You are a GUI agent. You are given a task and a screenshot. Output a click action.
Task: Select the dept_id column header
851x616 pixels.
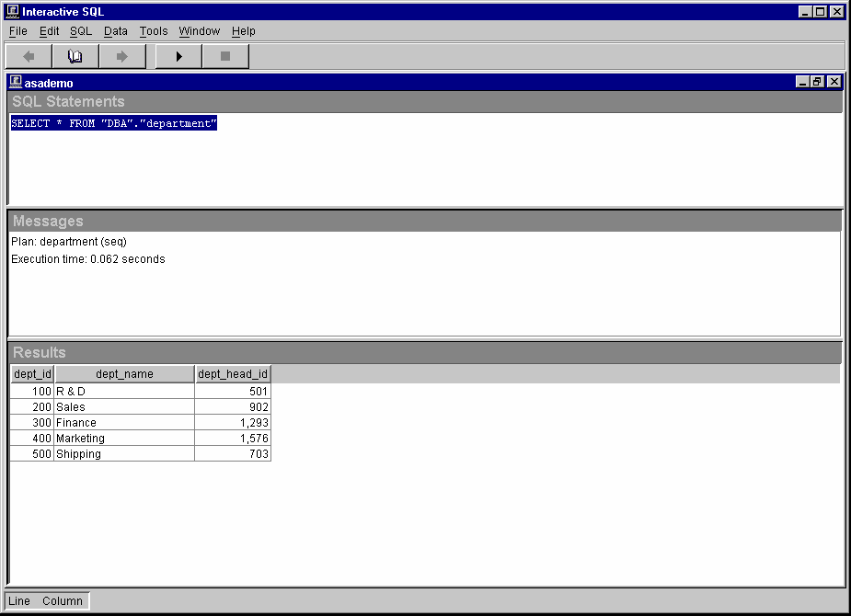click(32, 374)
